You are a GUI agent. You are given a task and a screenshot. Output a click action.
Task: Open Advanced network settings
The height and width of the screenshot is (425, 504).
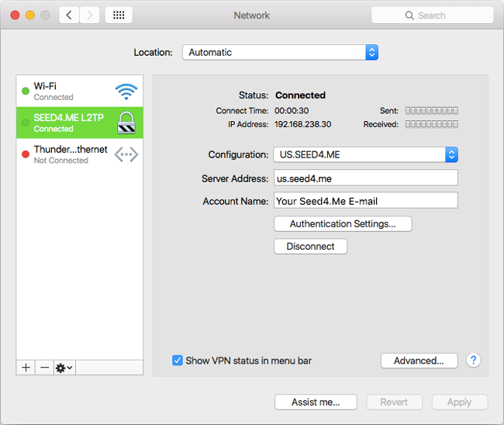point(419,361)
